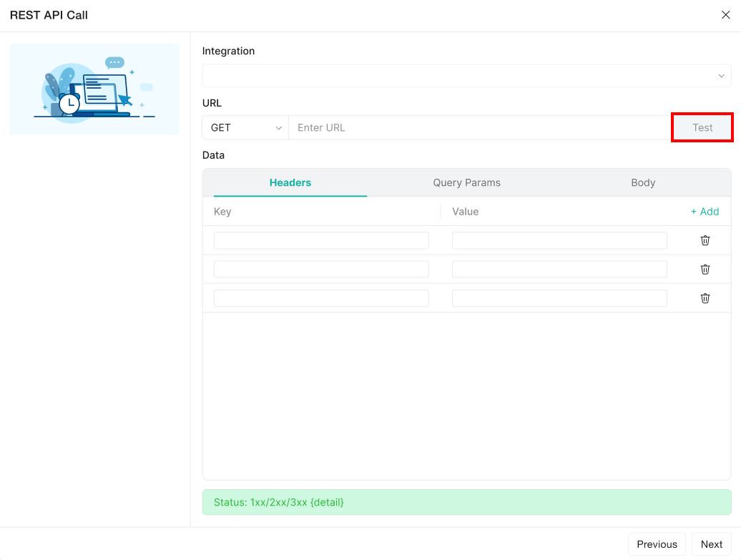Open the Integration dropdown
This screenshot has height=560, width=741.
click(x=466, y=76)
